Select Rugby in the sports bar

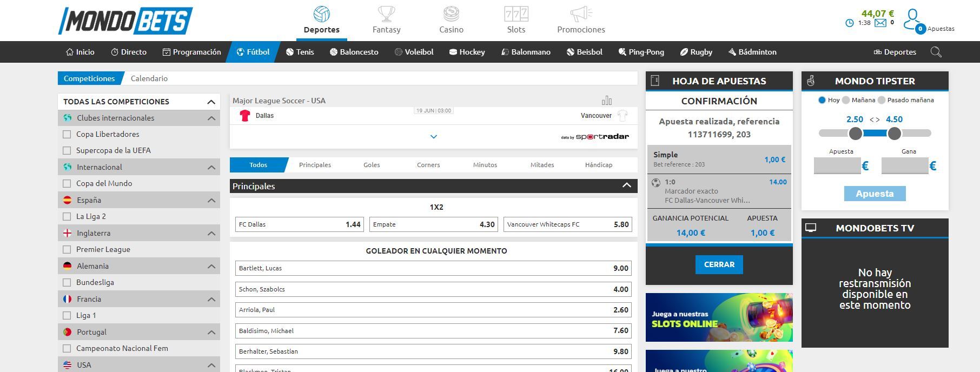[x=696, y=52]
